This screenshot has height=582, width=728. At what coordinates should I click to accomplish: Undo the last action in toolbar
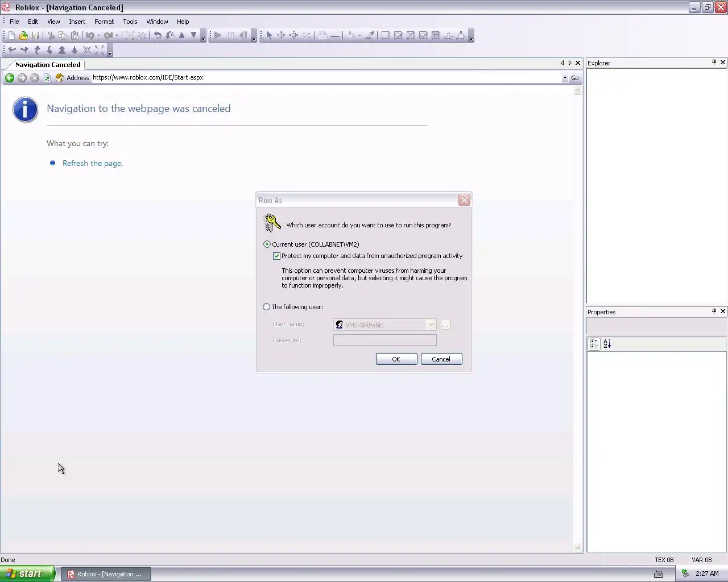[90, 35]
